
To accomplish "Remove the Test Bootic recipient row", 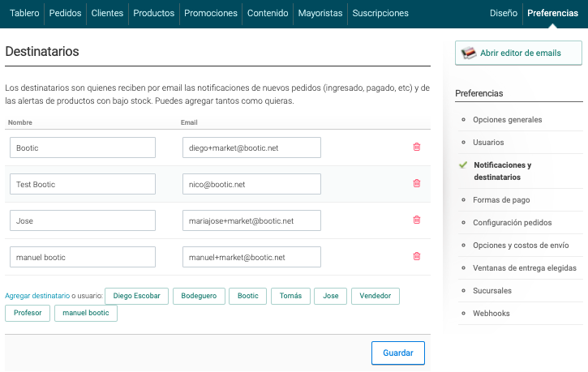I will coord(417,183).
